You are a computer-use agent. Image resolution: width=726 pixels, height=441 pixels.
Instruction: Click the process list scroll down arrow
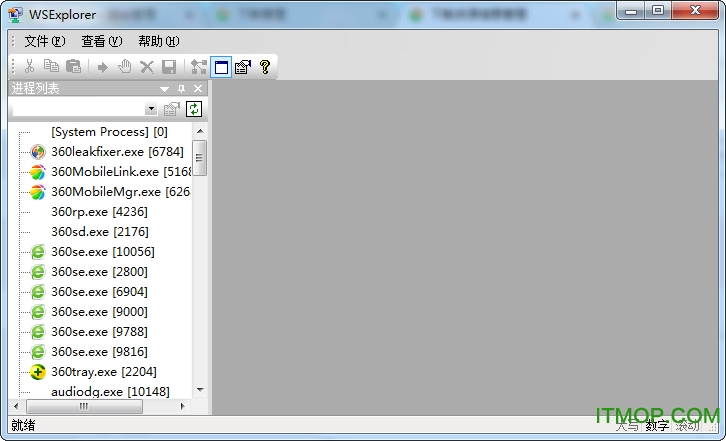tap(200, 390)
